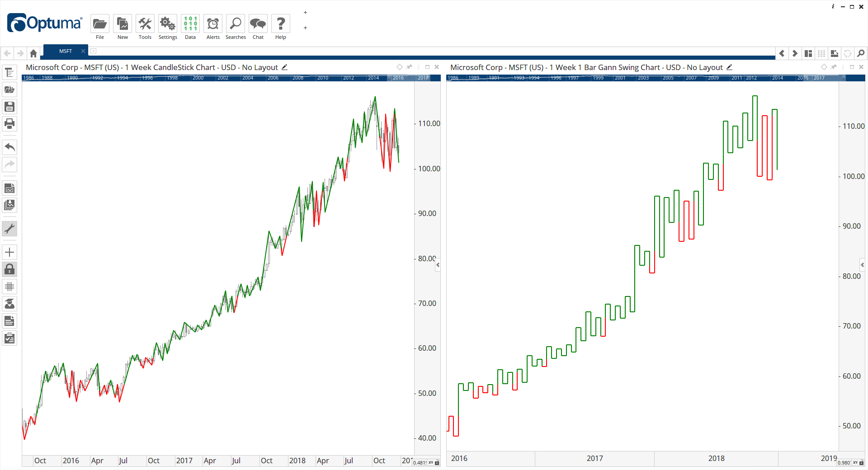The height and width of the screenshot is (470, 868).
Task: Click the save disk icon in left sidebar
Action: pyautogui.click(x=9, y=107)
